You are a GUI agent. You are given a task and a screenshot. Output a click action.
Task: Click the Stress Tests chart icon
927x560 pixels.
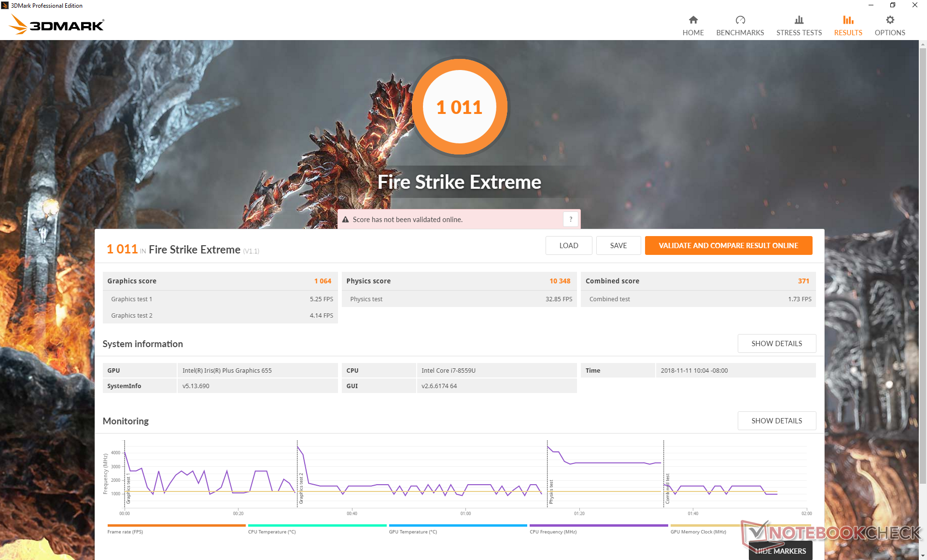pos(799,20)
